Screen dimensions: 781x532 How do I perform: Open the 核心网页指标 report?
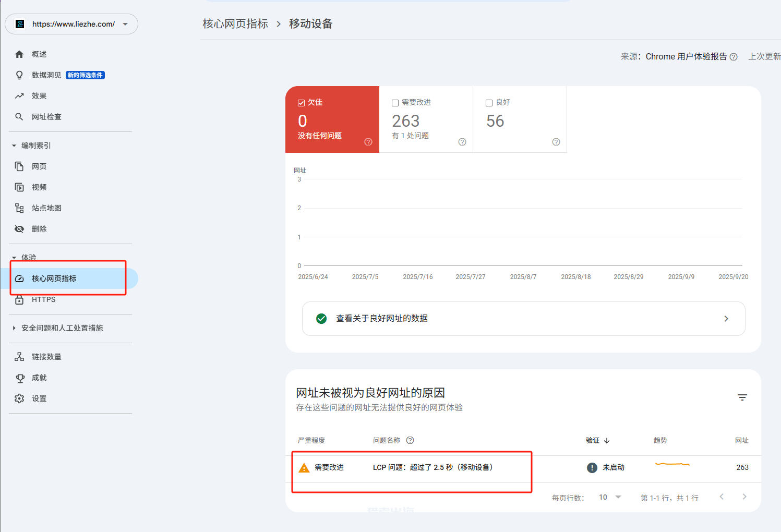pyautogui.click(x=53, y=278)
